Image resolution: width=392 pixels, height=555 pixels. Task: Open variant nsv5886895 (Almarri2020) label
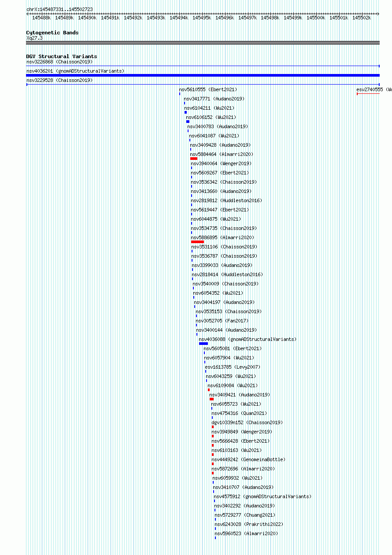tap(222, 237)
